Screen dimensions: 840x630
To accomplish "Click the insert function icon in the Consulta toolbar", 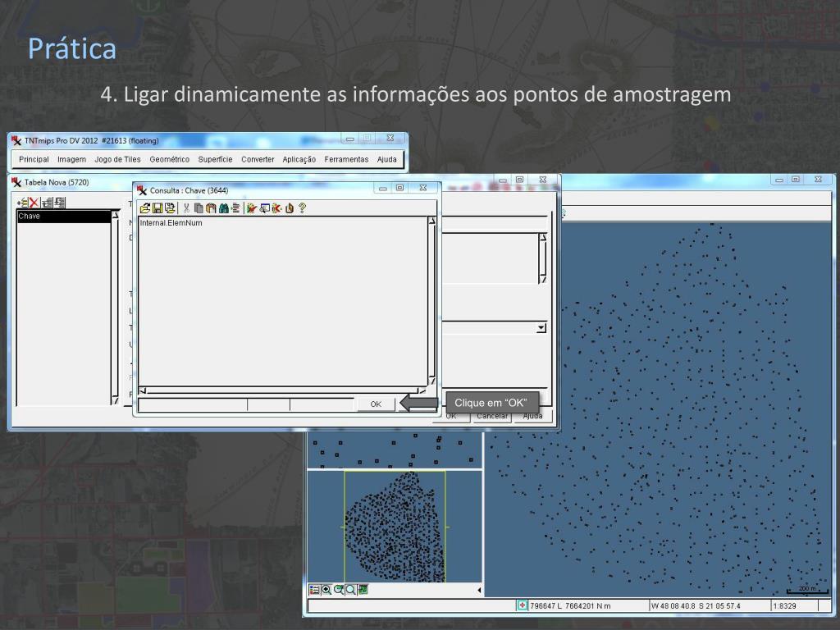I will (277, 208).
